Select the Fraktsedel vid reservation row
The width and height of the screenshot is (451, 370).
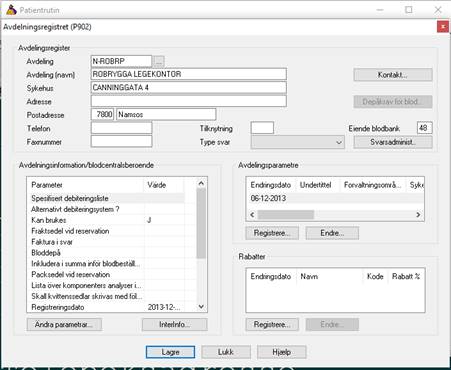pos(107,231)
